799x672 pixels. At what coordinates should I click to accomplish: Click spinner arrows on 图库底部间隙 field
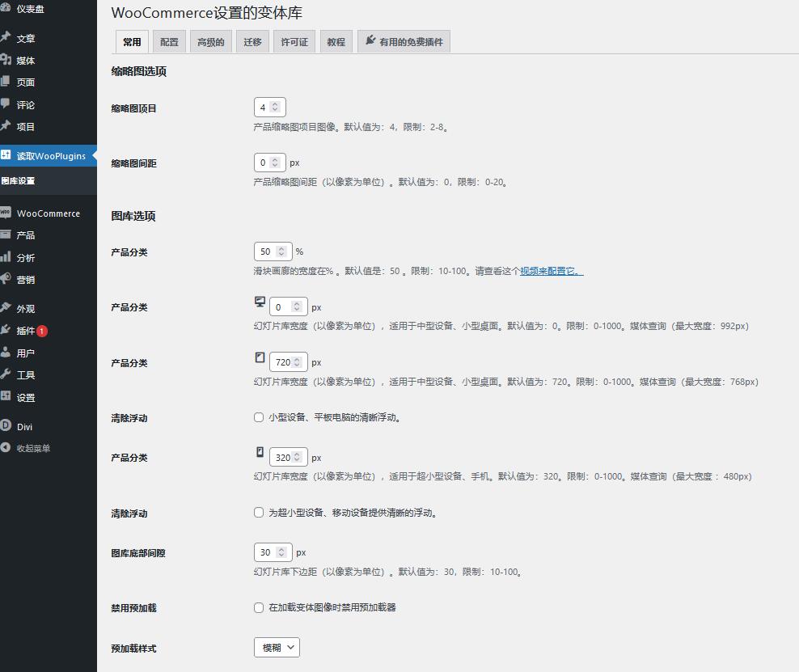[281, 552]
